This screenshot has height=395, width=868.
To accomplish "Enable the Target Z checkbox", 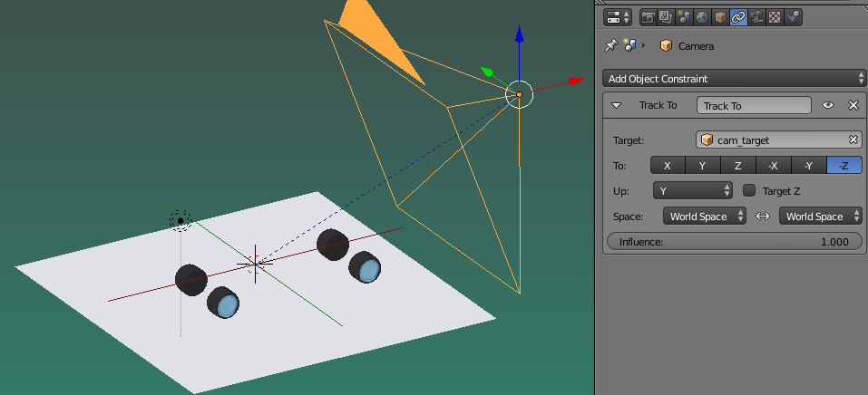I will click(x=749, y=190).
